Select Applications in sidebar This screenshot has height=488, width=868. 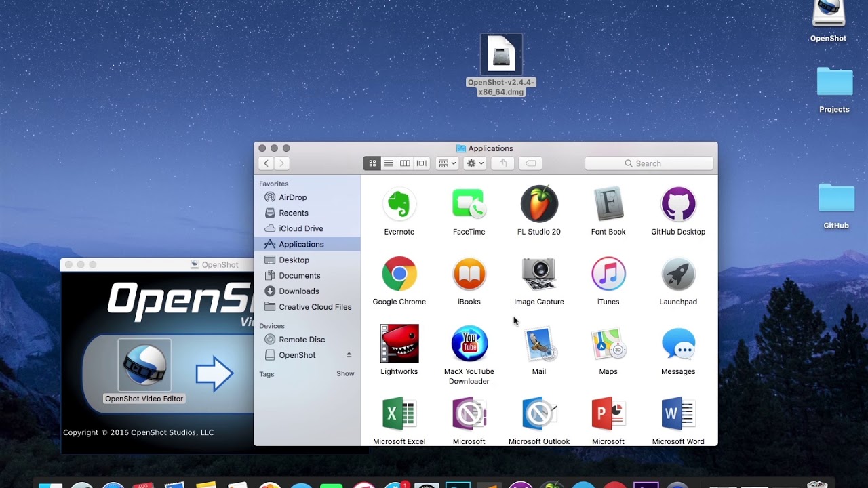[x=307, y=244]
